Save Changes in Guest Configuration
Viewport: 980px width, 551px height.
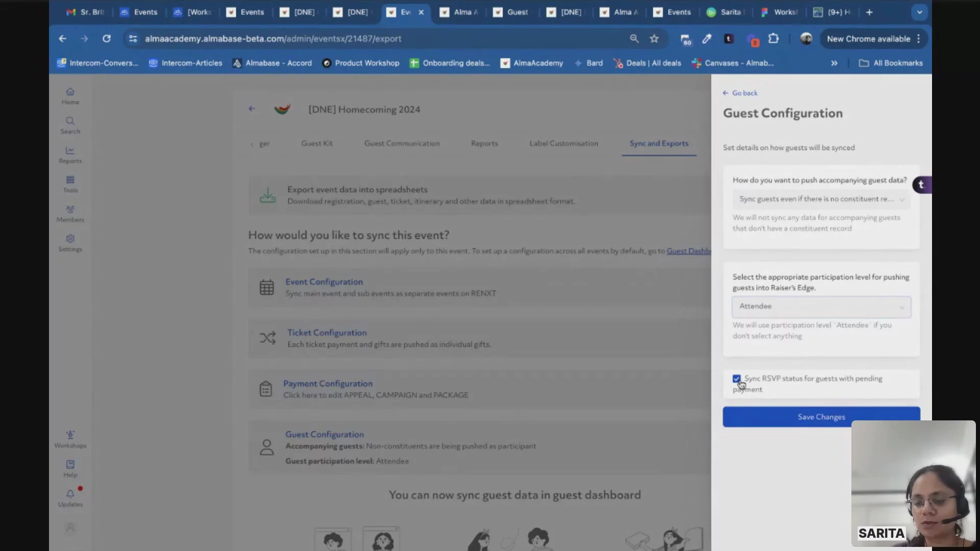821,417
